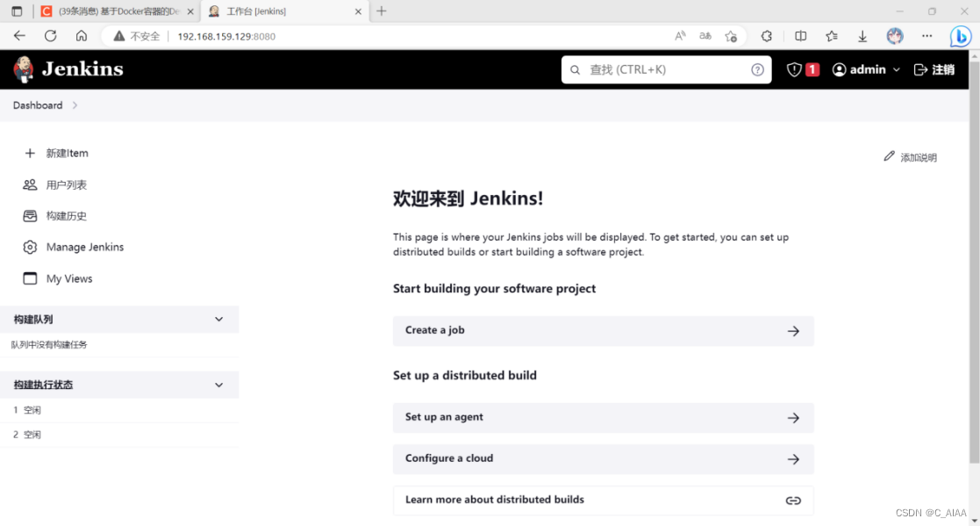Click Configure a cloud
The height and width of the screenshot is (526, 980).
point(603,459)
